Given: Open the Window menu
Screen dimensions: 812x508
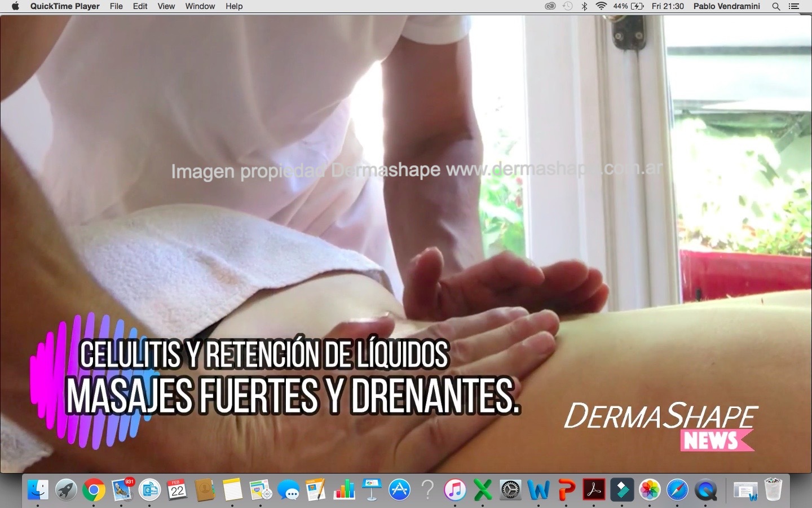Looking at the screenshot, I should [x=200, y=6].
